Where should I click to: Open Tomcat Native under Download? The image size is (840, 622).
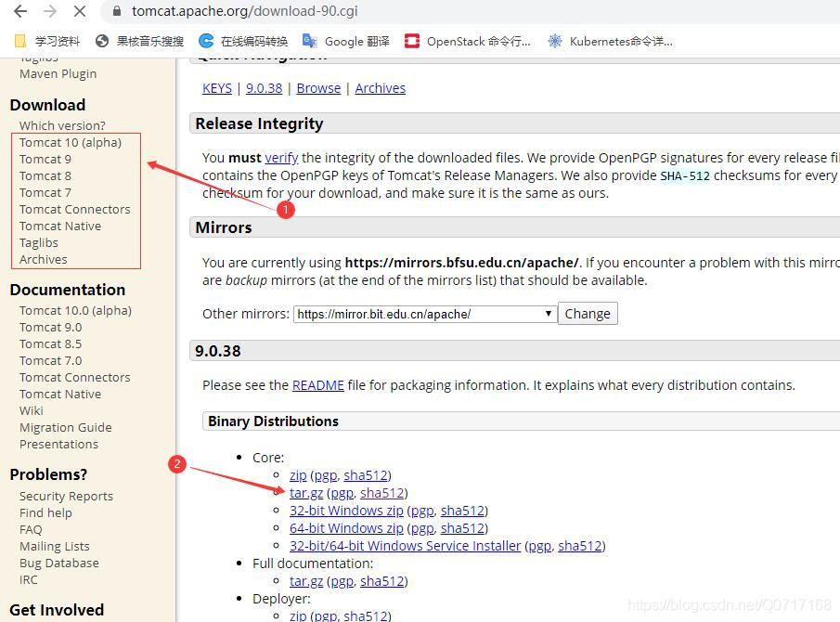(60, 227)
